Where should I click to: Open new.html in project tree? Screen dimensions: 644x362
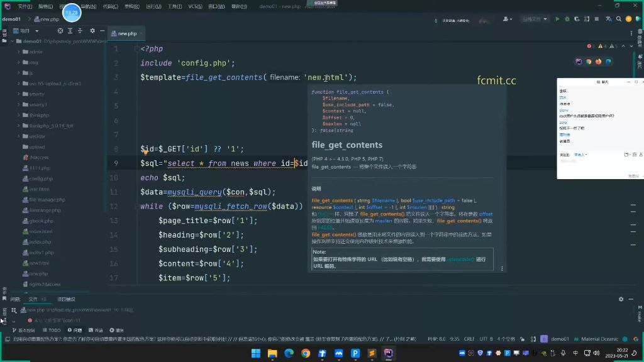39,263
